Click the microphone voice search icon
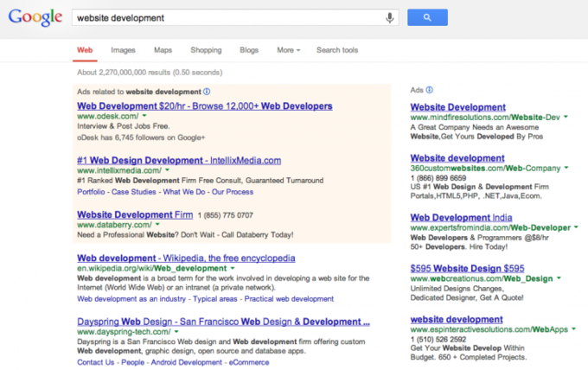Image resolution: width=588 pixels, height=370 pixels. (390, 17)
